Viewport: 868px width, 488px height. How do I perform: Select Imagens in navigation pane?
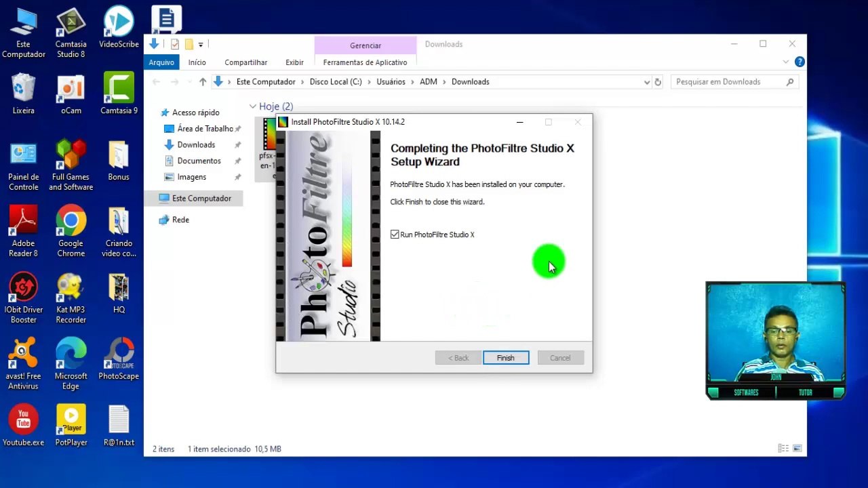pyautogui.click(x=191, y=177)
